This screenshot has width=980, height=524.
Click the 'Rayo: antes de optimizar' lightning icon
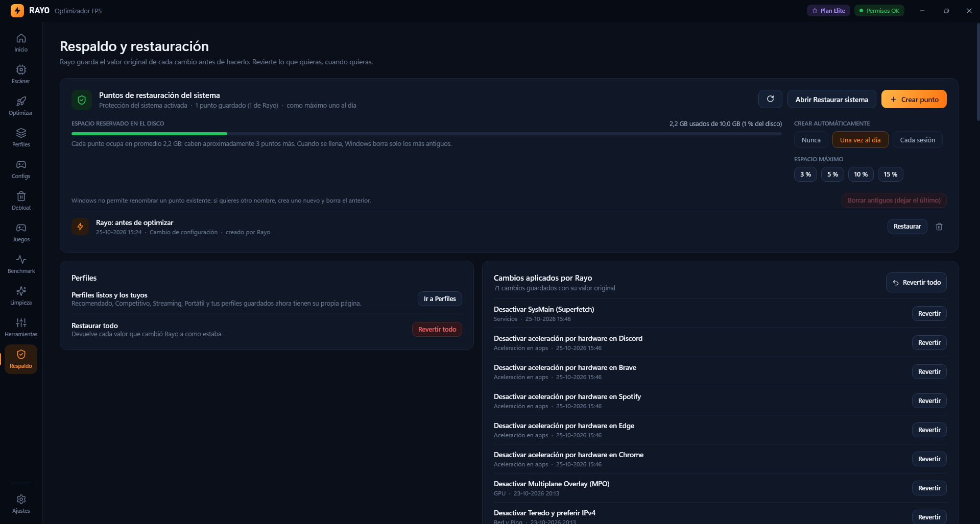80,227
